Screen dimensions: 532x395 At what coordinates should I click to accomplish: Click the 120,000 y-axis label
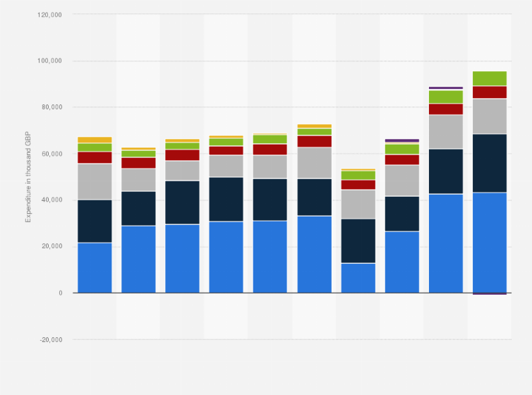coord(49,15)
